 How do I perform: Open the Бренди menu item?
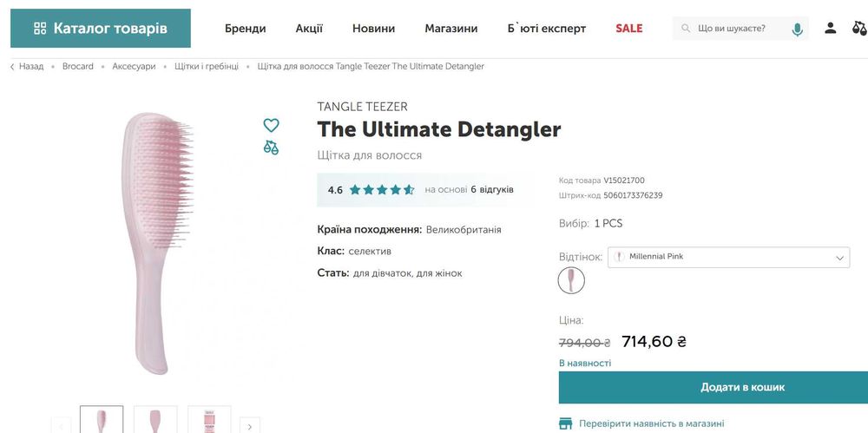pos(246,29)
